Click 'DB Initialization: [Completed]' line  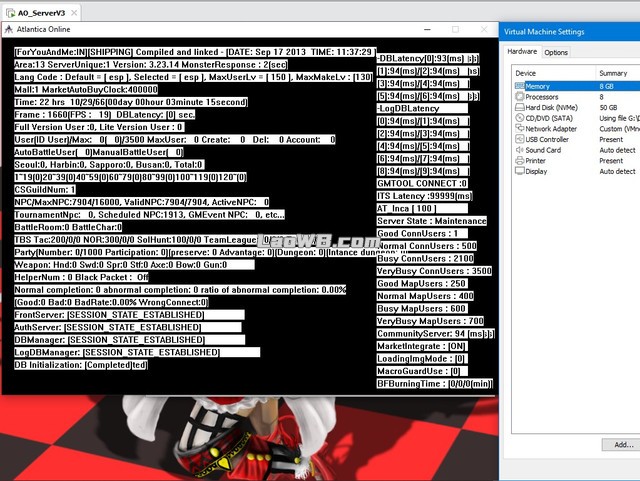(x=81, y=365)
